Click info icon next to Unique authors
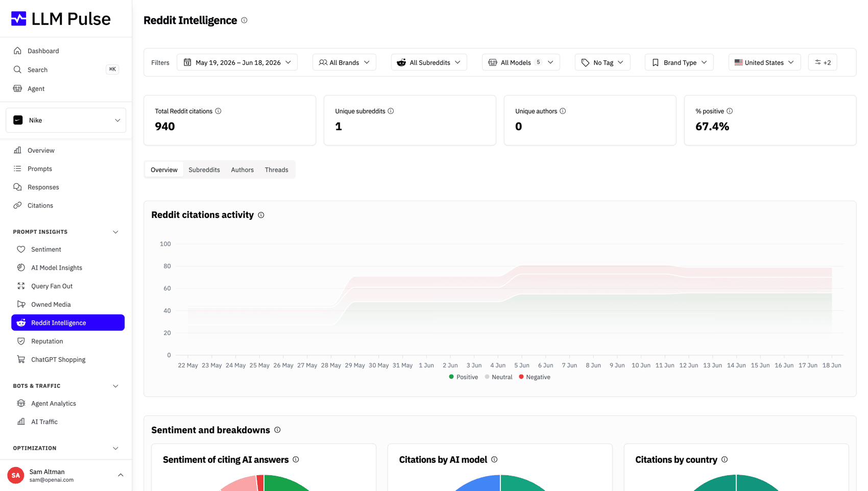Image resolution: width=868 pixels, height=491 pixels. coord(563,111)
